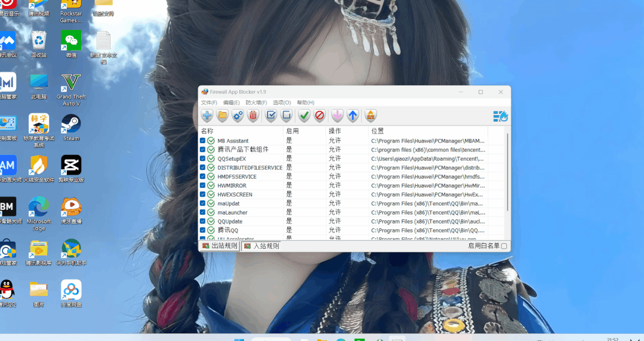Sort by the 位置 column header
This screenshot has width=644, height=341.
429,131
